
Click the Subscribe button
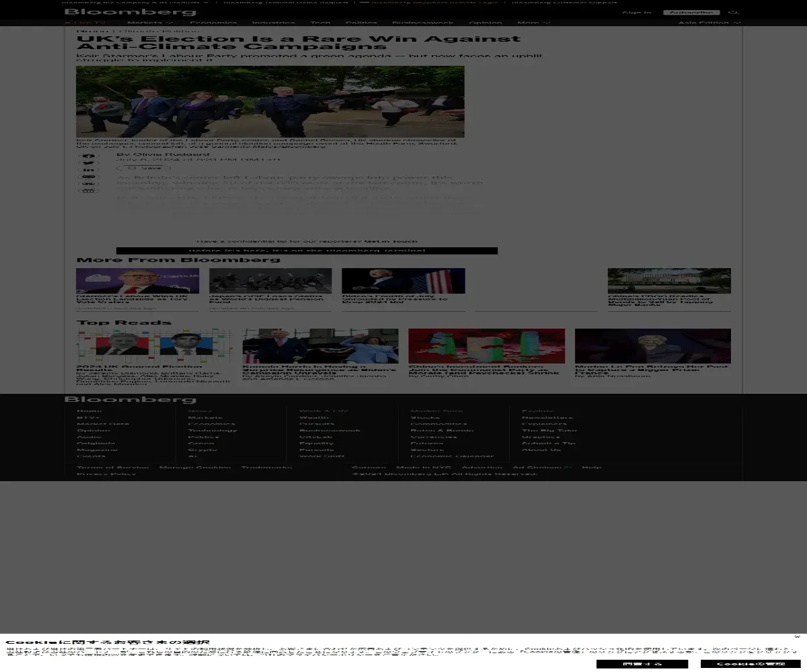pyautogui.click(x=691, y=13)
